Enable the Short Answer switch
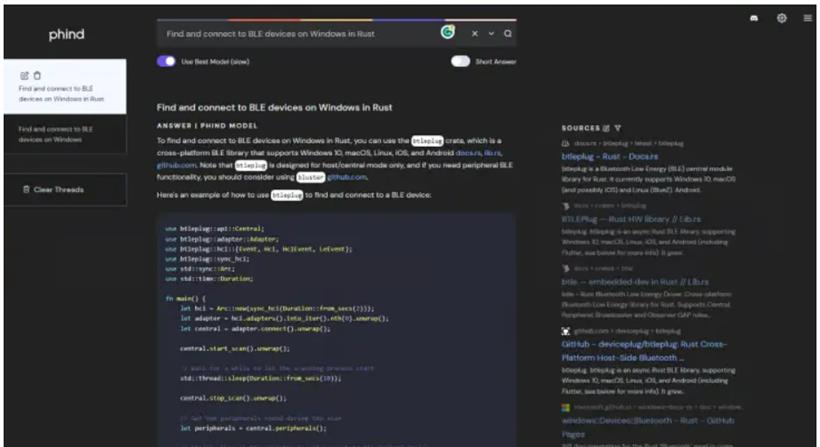Viewport: 820px width, 447px height. [x=461, y=61]
